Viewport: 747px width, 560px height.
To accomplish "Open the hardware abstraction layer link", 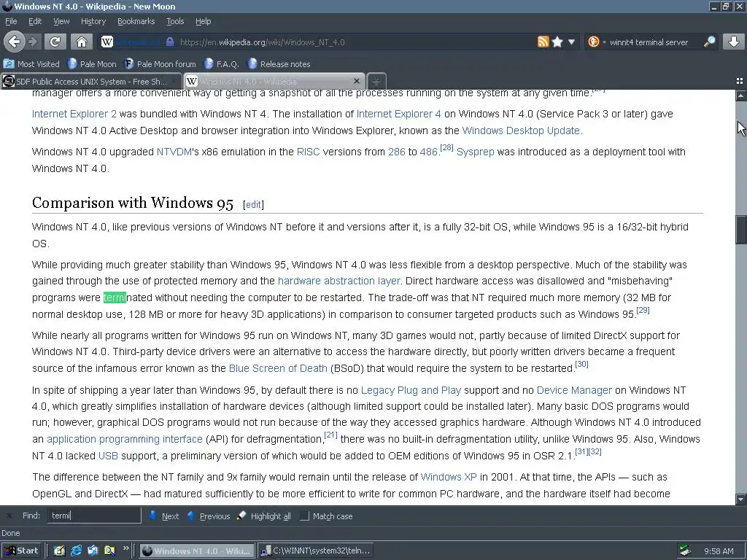I will pyautogui.click(x=338, y=281).
